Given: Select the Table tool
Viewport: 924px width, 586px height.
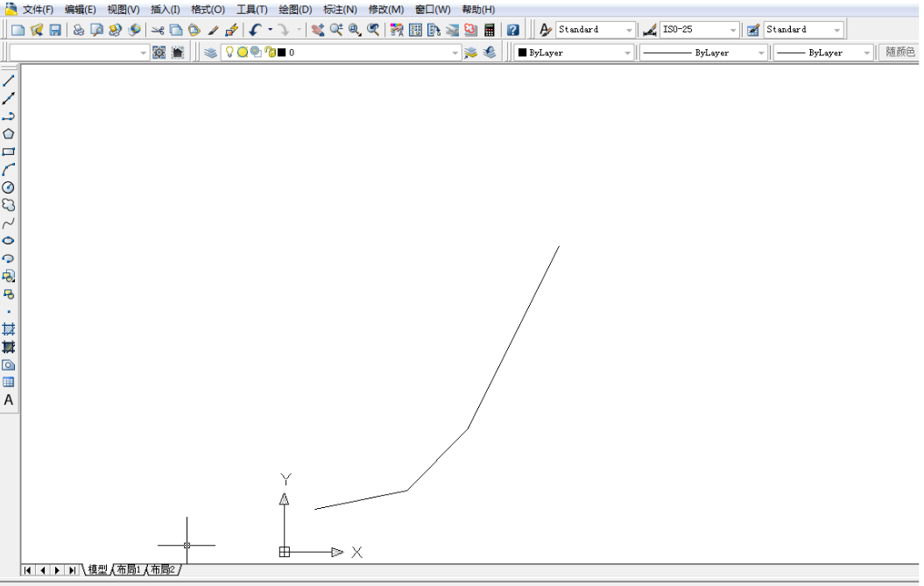Looking at the screenshot, I should pyautogui.click(x=8, y=382).
